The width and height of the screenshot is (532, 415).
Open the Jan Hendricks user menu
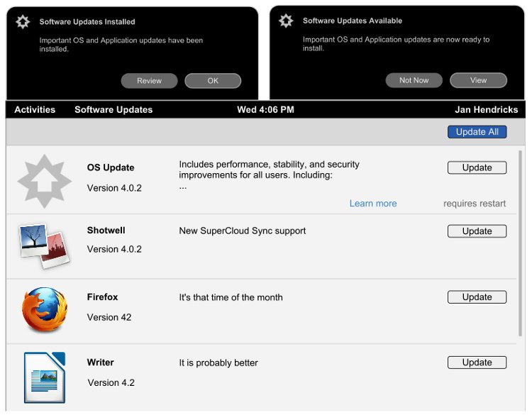pyautogui.click(x=486, y=110)
